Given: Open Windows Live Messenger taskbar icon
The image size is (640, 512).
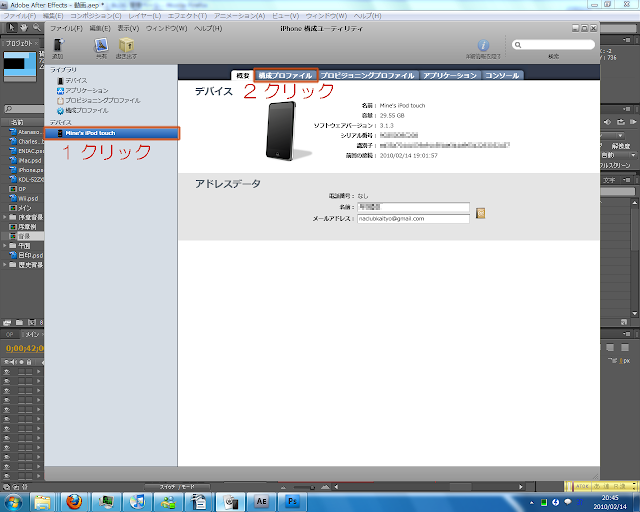Looking at the screenshot, I should (168, 501).
